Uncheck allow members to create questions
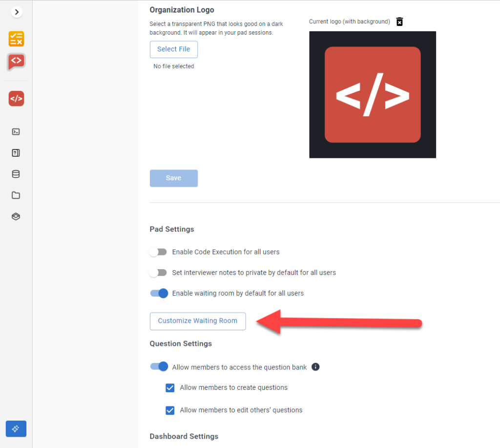Screen dimensions: 500x448 (169, 387)
